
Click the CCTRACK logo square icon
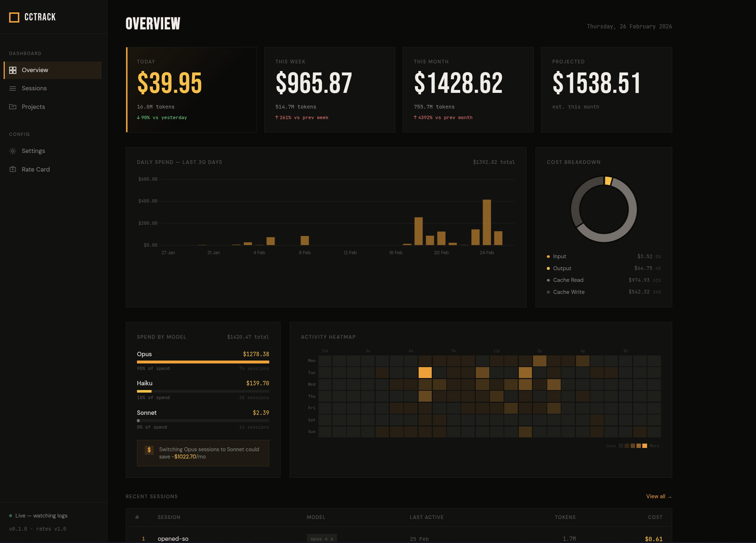tap(14, 17)
